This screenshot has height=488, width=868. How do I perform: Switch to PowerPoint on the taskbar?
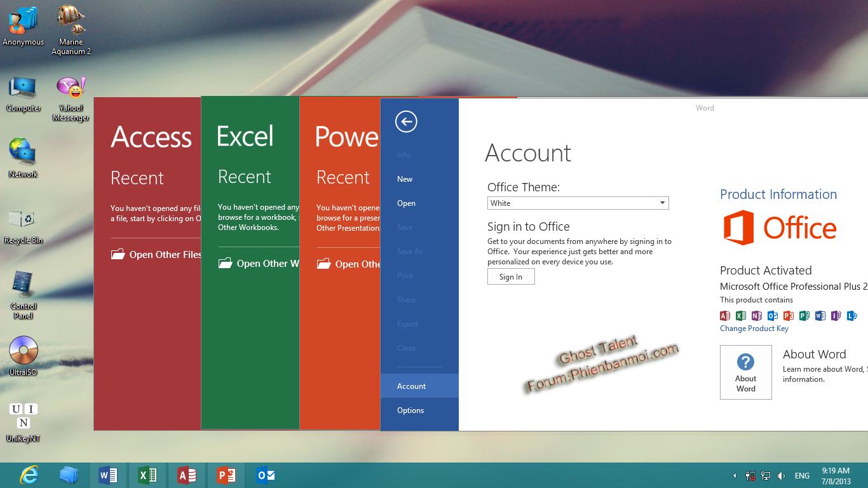(x=226, y=475)
